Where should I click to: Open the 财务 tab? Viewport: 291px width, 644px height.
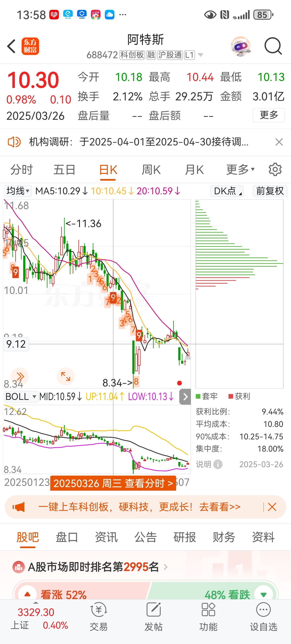(224, 537)
